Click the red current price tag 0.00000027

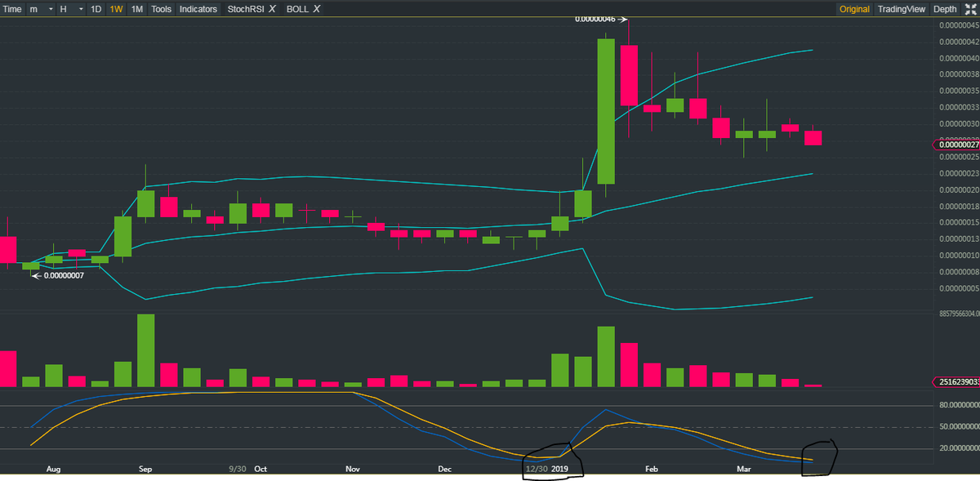tap(959, 145)
